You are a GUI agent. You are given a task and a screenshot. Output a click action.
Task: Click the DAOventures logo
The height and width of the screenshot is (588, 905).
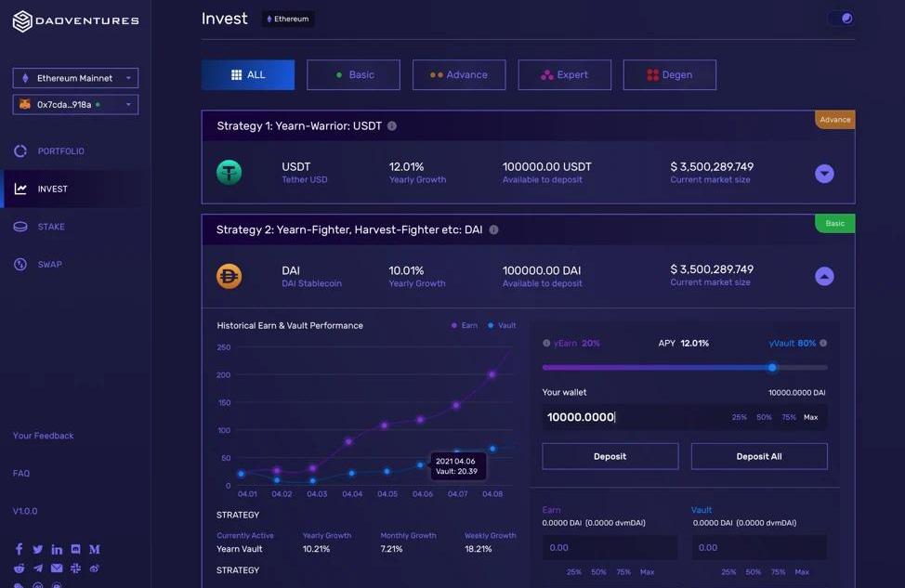74,20
